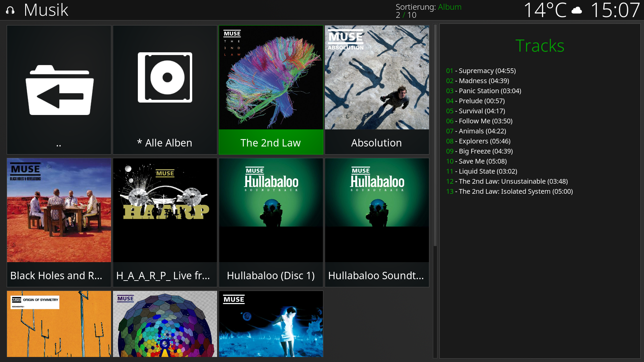Click 'The 2nd Law' highlighted title
Viewport: 644px width, 362px height.
(271, 143)
